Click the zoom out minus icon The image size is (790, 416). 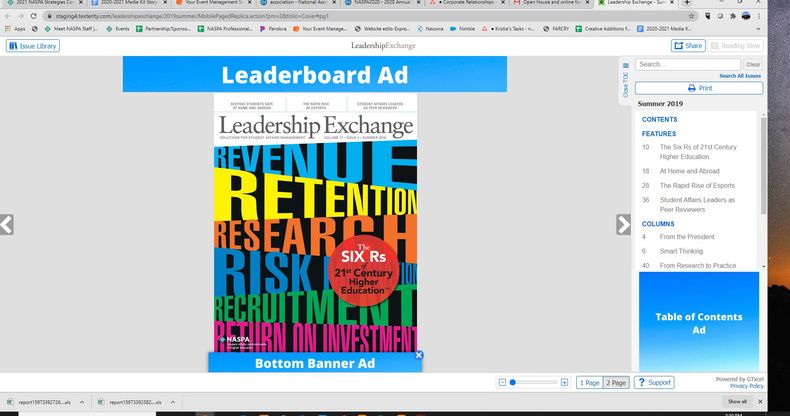click(x=502, y=383)
